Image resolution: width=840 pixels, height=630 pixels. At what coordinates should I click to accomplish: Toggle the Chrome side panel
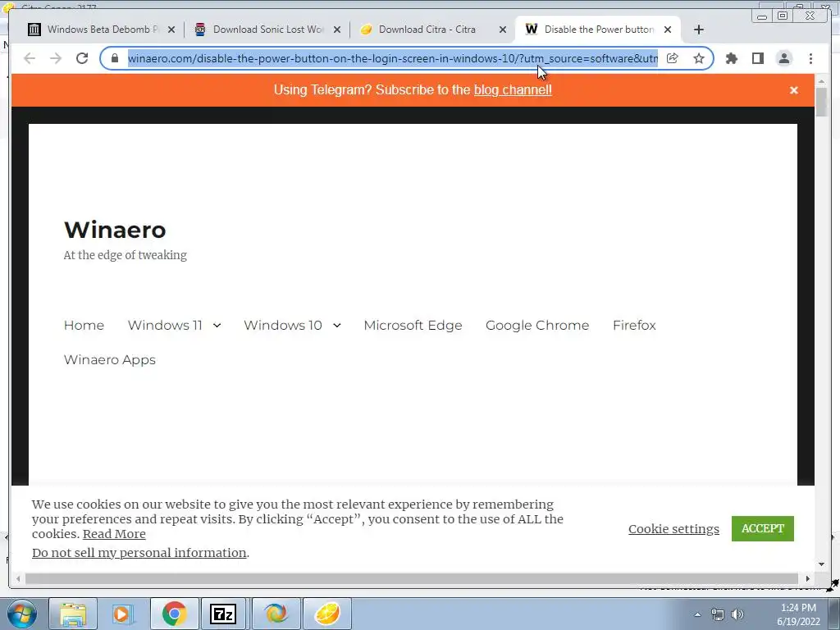click(x=757, y=58)
